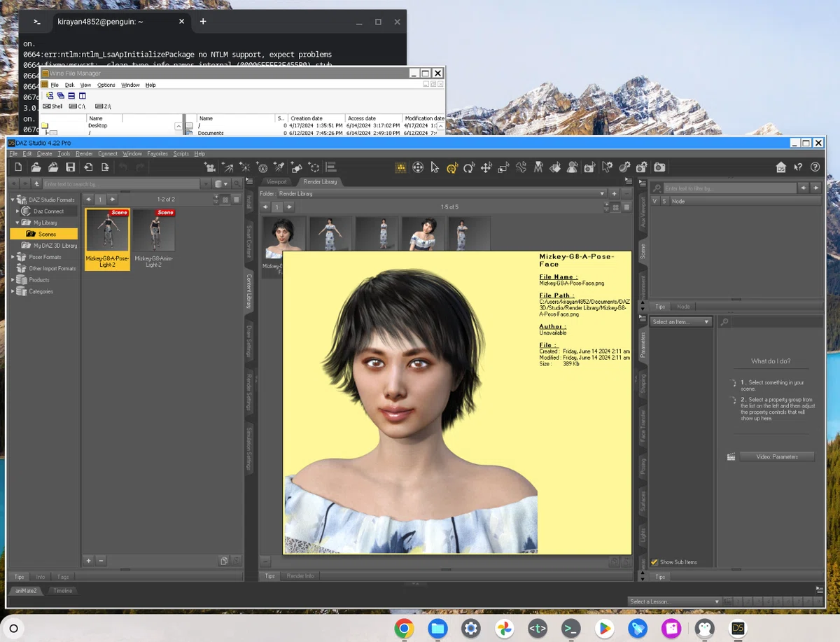Click the C:\ drive in Wine File Manager

(78, 106)
